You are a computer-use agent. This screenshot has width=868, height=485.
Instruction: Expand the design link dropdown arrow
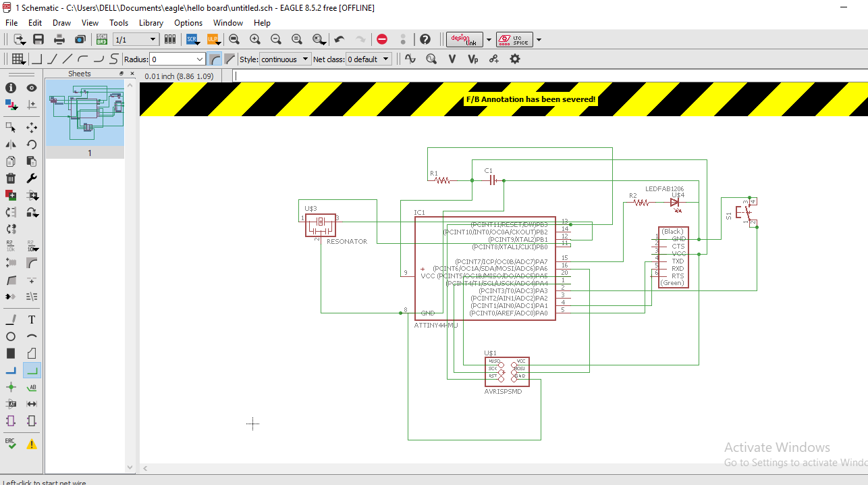(488, 40)
